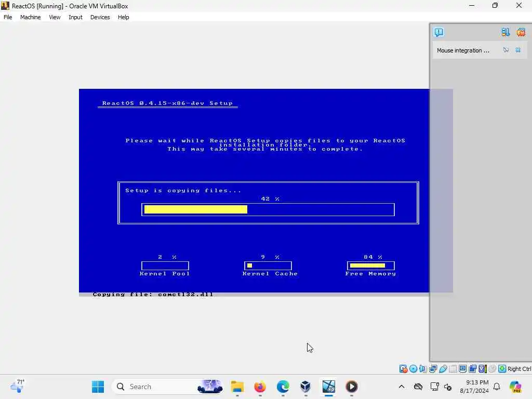Click the Mouse integration notification text

click(463, 50)
